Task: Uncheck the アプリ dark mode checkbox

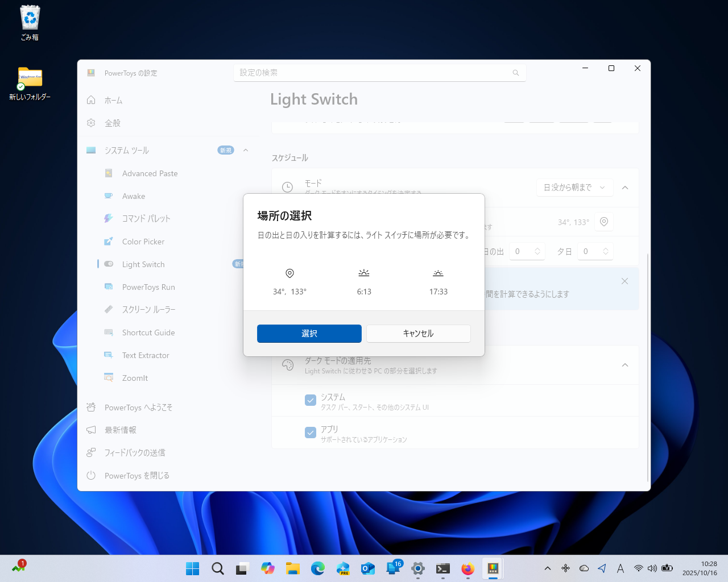Action: pos(311,432)
